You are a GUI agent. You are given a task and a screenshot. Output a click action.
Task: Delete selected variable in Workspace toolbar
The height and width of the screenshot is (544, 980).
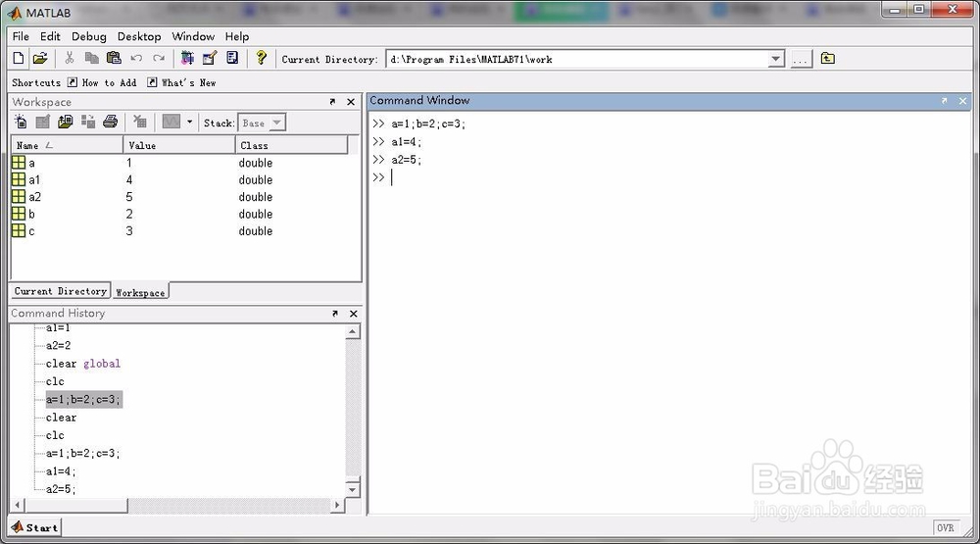140,122
